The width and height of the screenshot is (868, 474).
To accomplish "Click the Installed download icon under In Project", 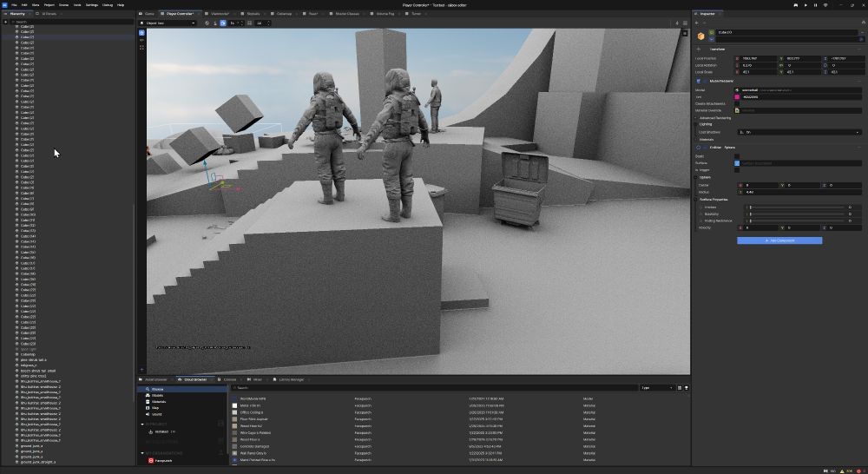I will coord(150,431).
